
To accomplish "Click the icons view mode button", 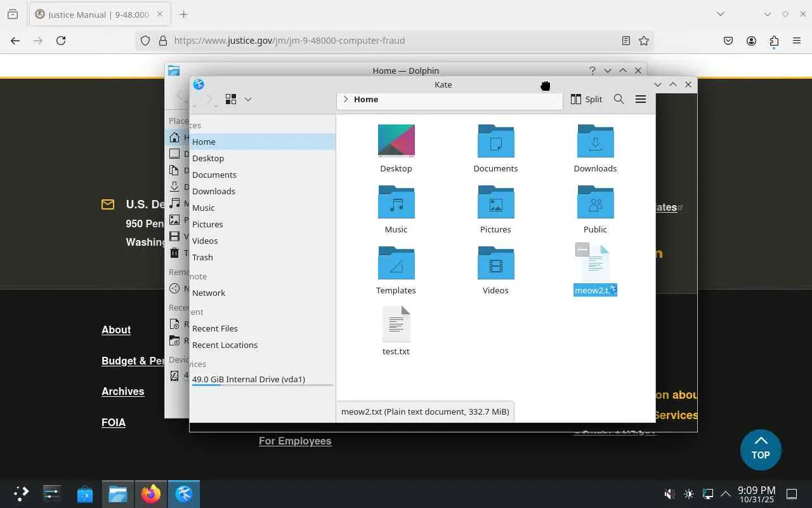I will pos(231,99).
